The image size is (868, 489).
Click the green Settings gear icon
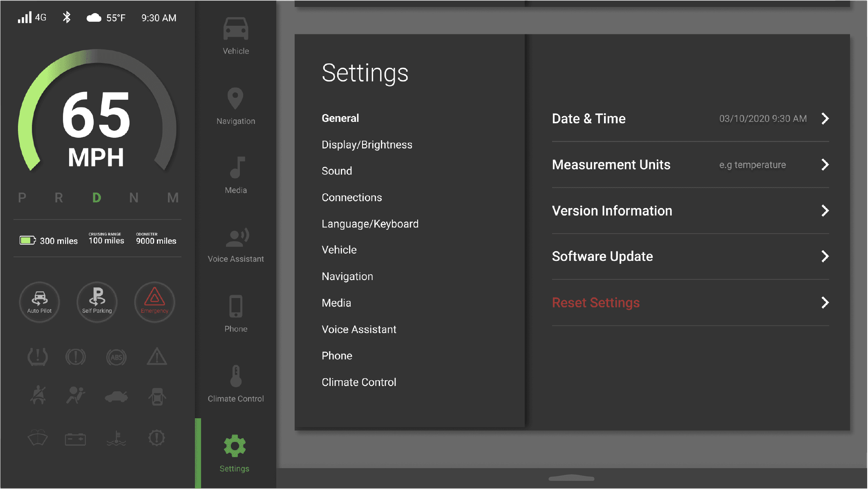coord(235,446)
